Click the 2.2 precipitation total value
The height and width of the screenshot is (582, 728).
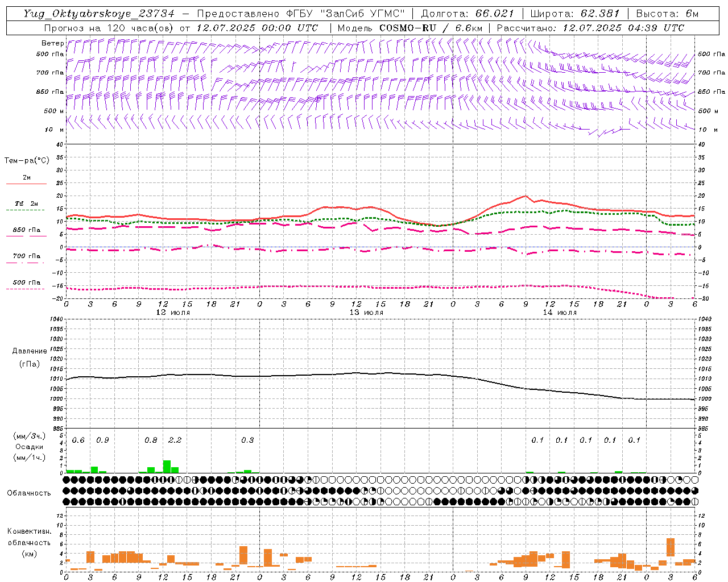[x=175, y=440]
